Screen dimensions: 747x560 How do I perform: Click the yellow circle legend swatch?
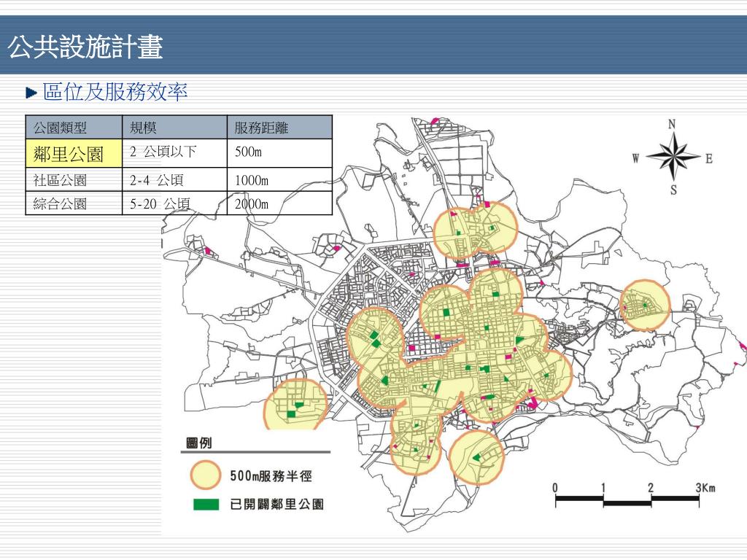click(205, 475)
